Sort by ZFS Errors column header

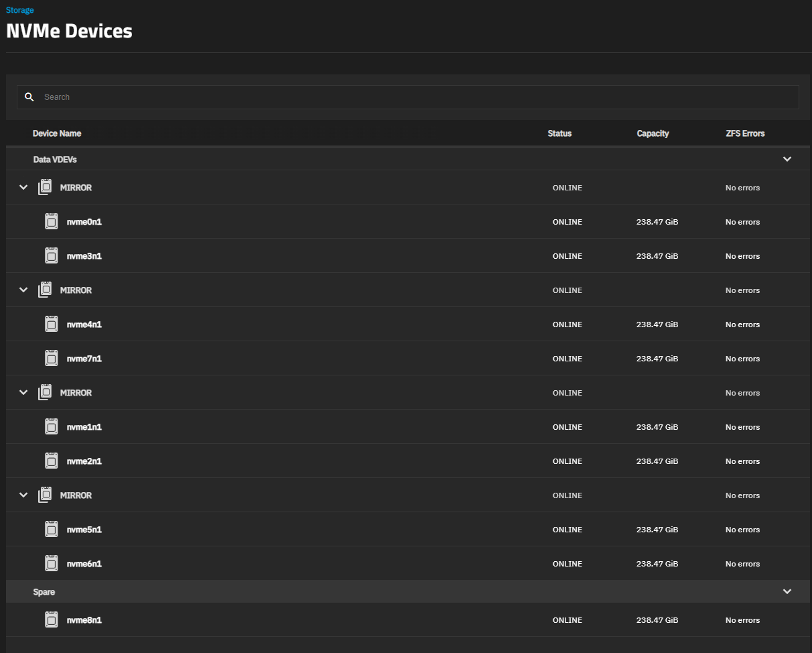pyautogui.click(x=745, y=133)
